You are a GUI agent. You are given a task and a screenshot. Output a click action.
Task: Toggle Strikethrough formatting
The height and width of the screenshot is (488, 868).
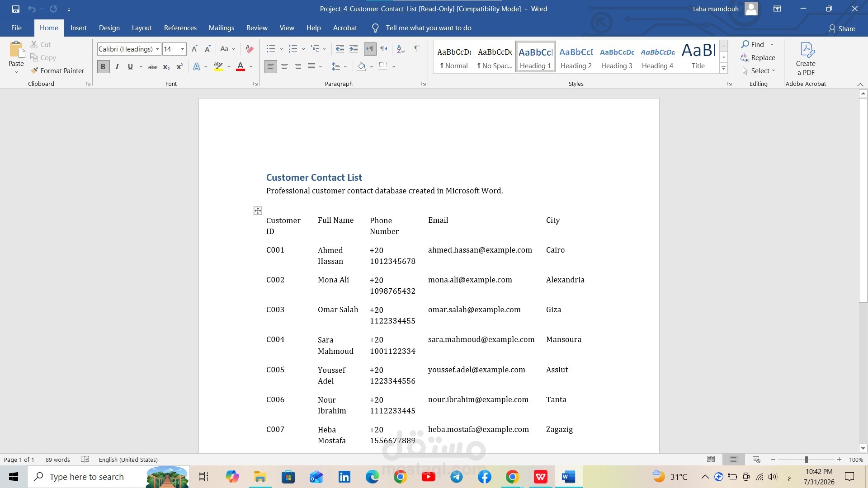[x=153, y=67]
